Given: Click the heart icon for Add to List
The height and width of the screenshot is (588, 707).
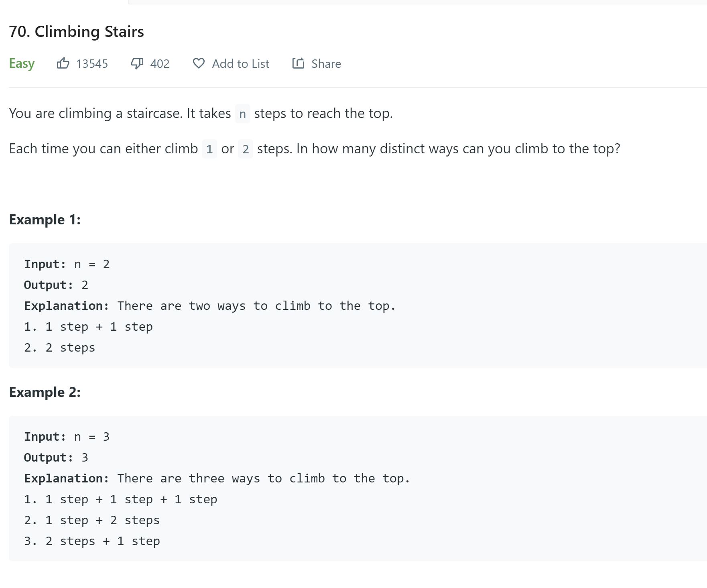Looking at the screenshot, I should pyautogui.click(x=199, y=63).
